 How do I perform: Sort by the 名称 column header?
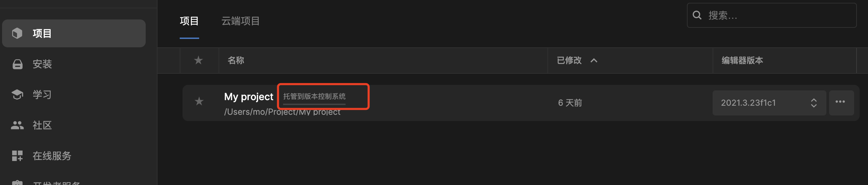(x=236, y=60)
